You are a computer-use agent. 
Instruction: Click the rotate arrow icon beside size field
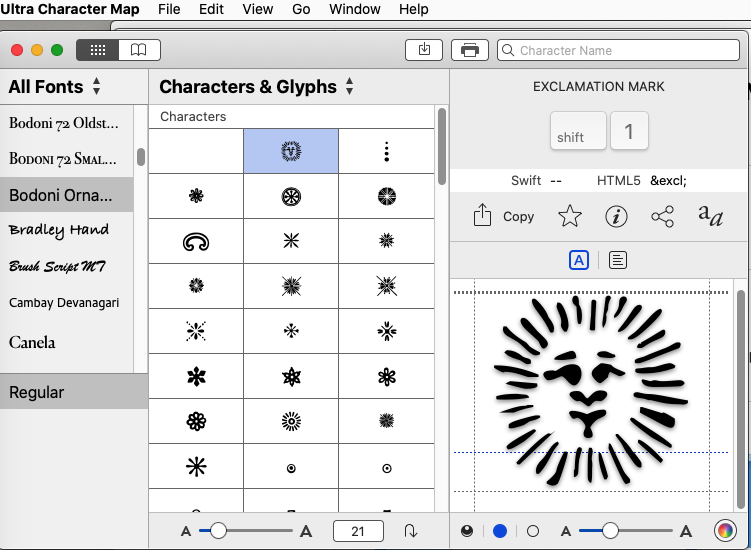pyautogui.click(x=410, y=531)
